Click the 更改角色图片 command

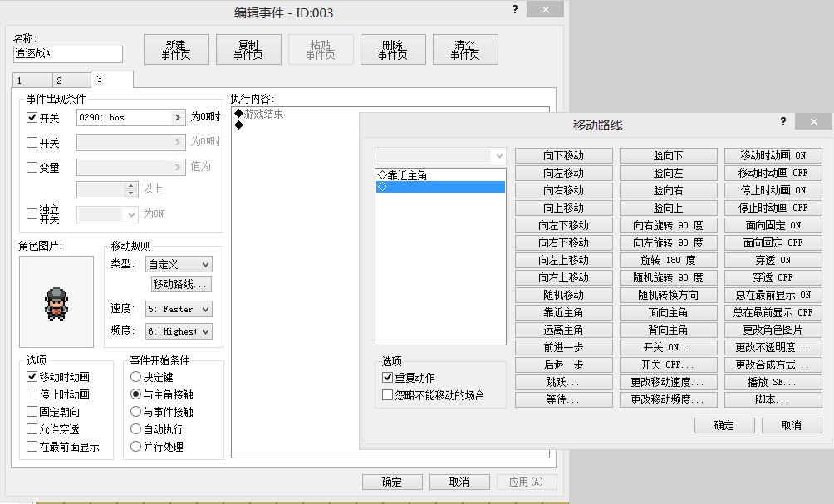point(773,330)
